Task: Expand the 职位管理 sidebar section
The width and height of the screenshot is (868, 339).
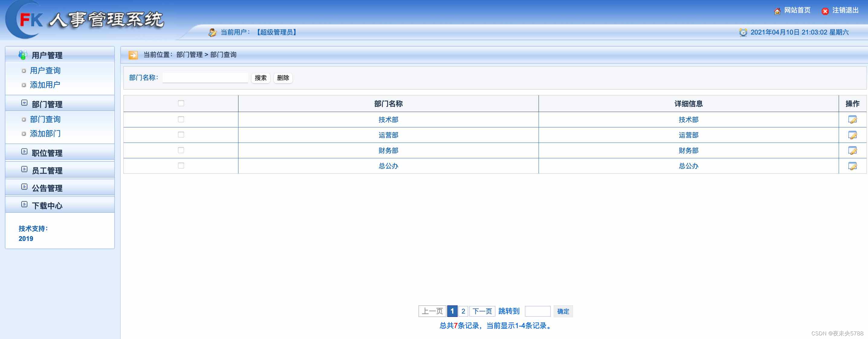Action: (x=47, y=153)
